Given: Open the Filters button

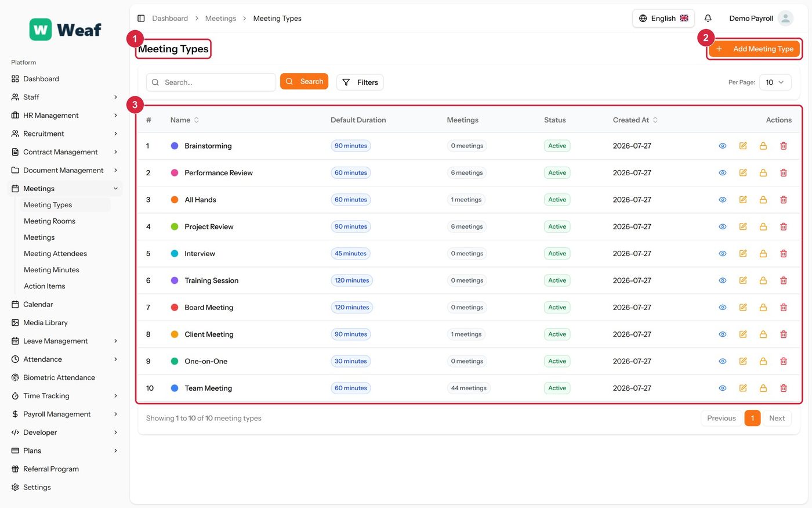Looking at the screenshot, I should click(x=360, y=82).
